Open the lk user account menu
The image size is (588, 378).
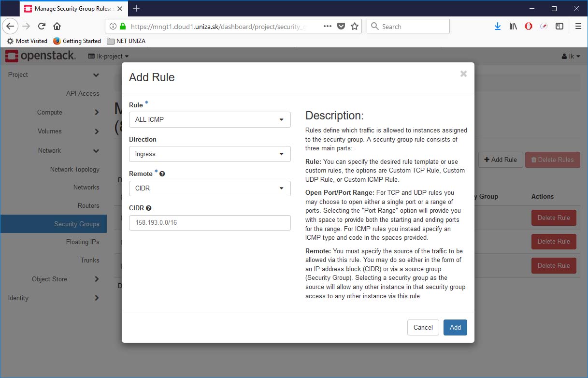(571, 56)
